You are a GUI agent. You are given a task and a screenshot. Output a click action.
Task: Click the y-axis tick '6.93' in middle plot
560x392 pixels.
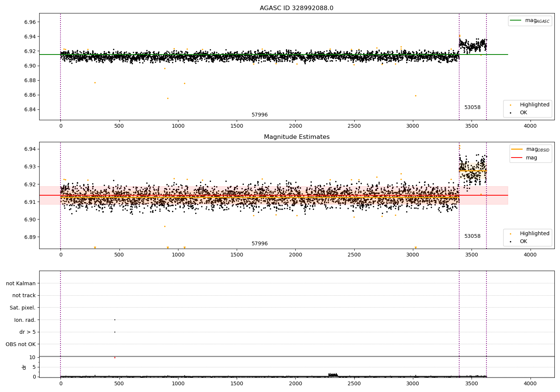[29, 167]
